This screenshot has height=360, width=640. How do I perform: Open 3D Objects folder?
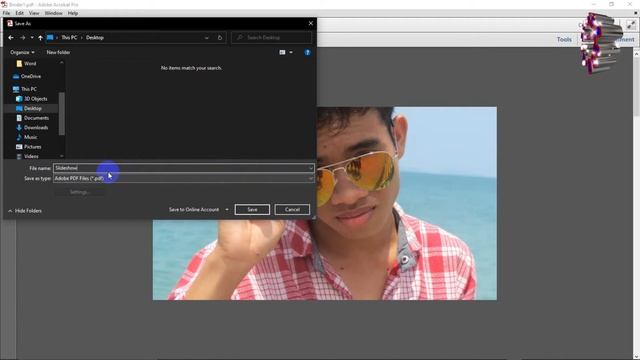click(x=36, y=99)
